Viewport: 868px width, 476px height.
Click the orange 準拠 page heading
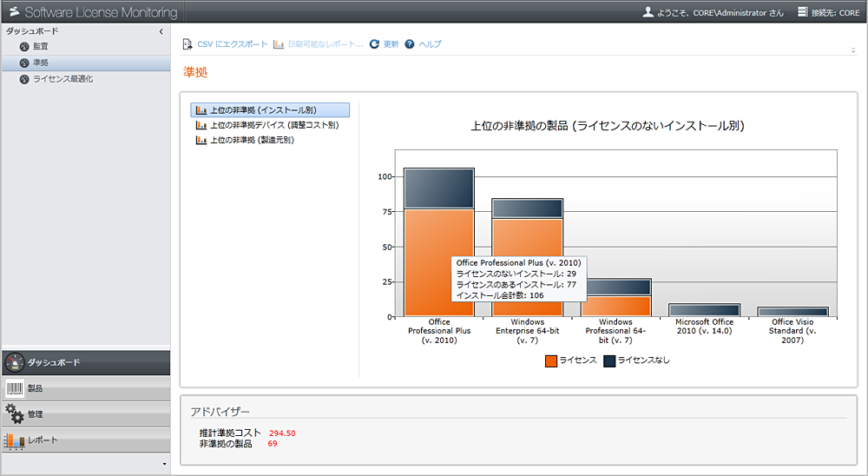tap(195, 73)
